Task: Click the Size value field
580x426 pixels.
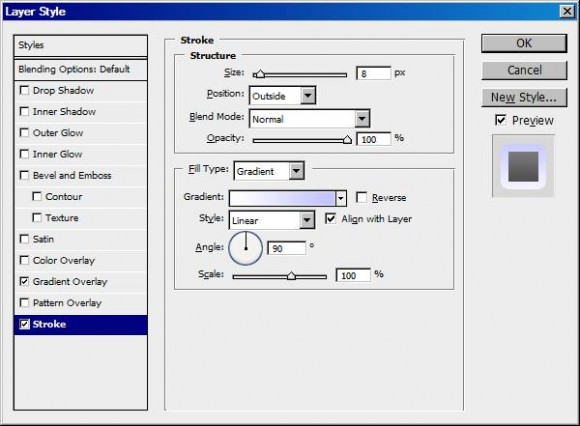Action: tap(373, 73)
